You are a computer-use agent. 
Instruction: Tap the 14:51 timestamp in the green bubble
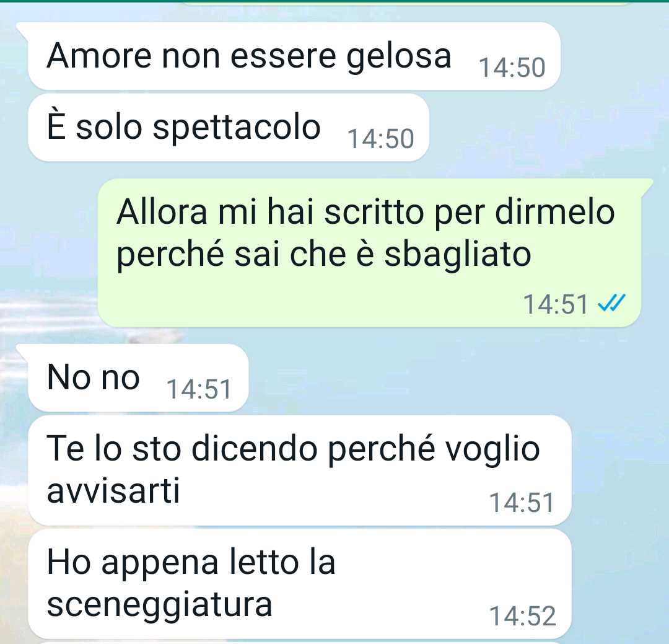pos(556,304)
